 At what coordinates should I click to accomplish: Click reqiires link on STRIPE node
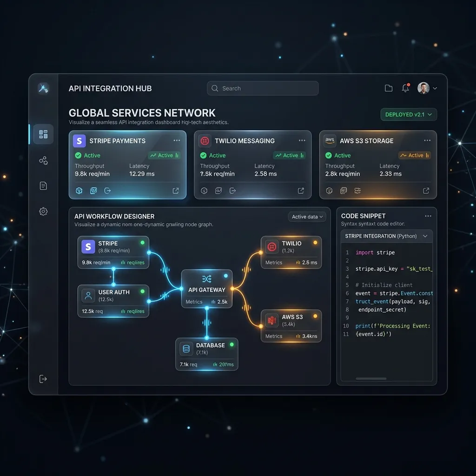tap(132, 263)
